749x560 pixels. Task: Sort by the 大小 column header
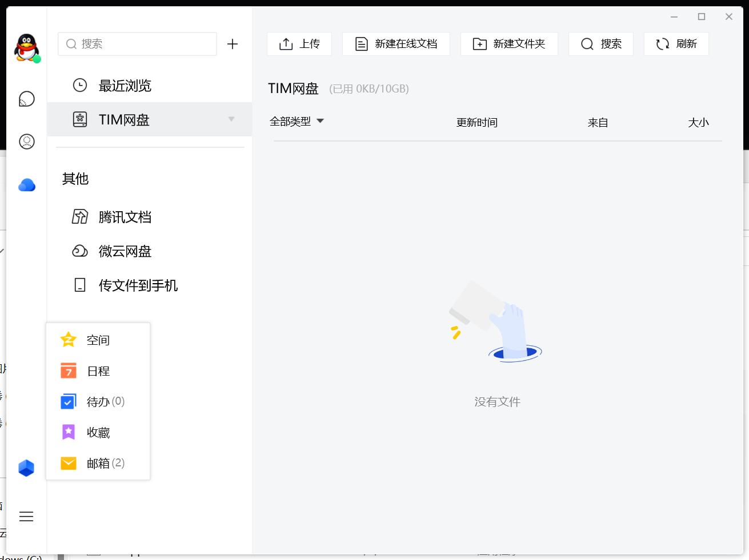699,122
